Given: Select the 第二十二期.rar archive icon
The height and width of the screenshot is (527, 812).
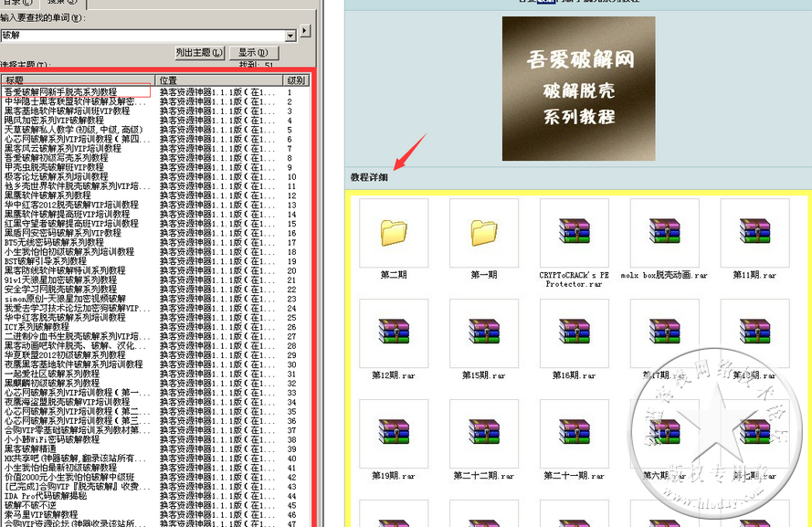Looking at the screenshot, I should pyautogui.click(x=484, y=434).
